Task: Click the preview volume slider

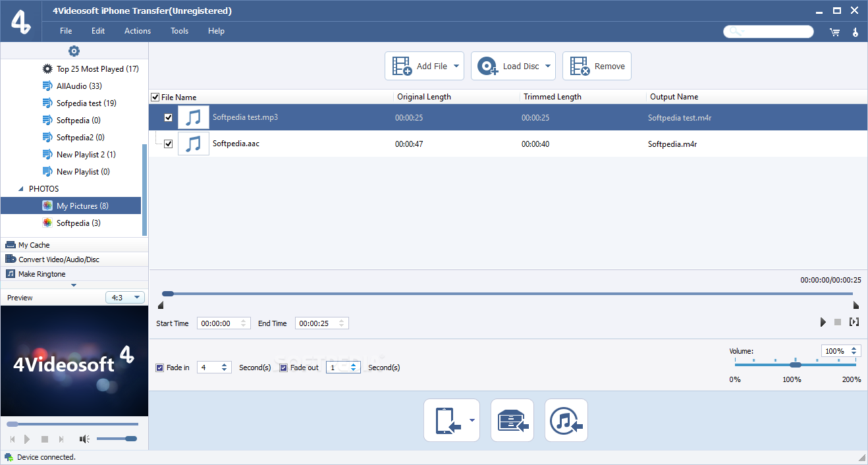Action: point(117,439)
